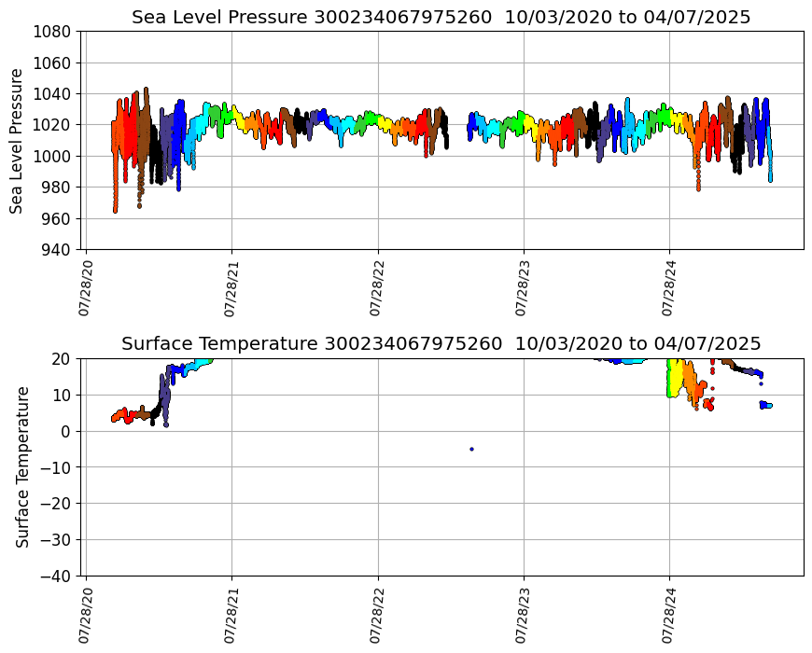The image size is (812, 653).
Task: Select 07/28/23 date label under temperature chart
Action: pyautogui.click(x=523, y=615)
